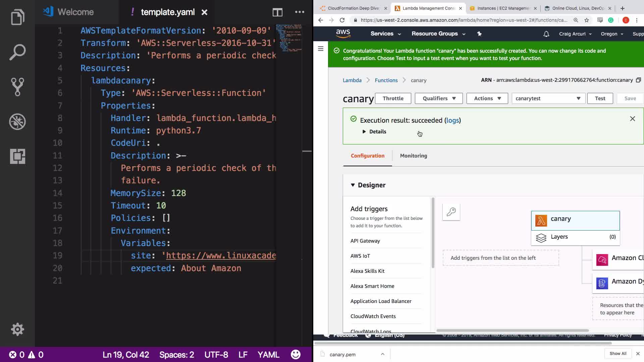
Task: Open the execution result logs link
Action: click(452, 120)
